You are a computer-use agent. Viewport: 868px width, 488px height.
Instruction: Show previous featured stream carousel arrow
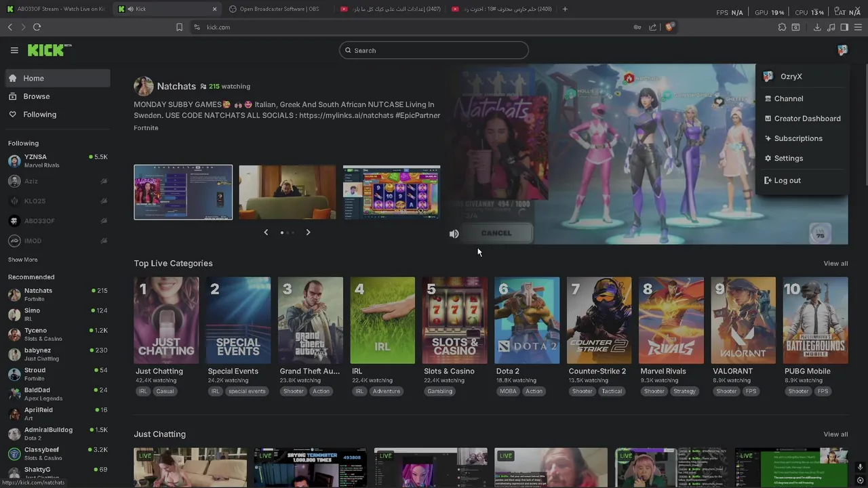coord(266,232)
